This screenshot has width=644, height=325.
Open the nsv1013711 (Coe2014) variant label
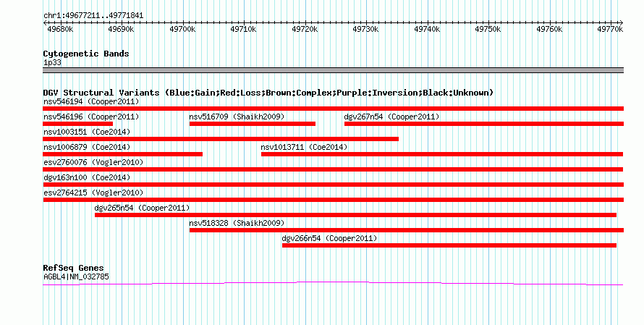(x=304, y=147)
